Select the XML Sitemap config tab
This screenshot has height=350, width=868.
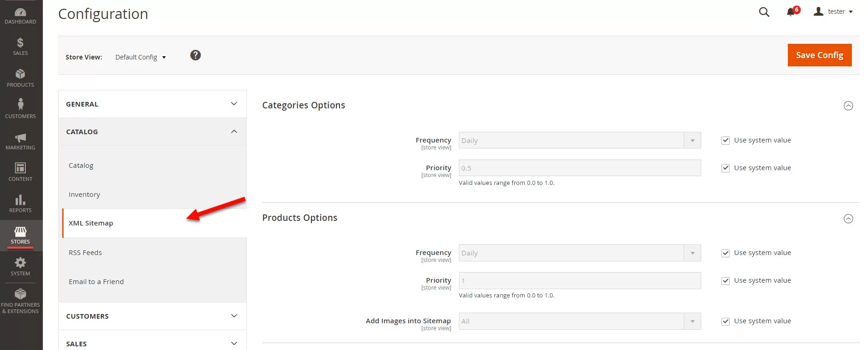point(154,223)
